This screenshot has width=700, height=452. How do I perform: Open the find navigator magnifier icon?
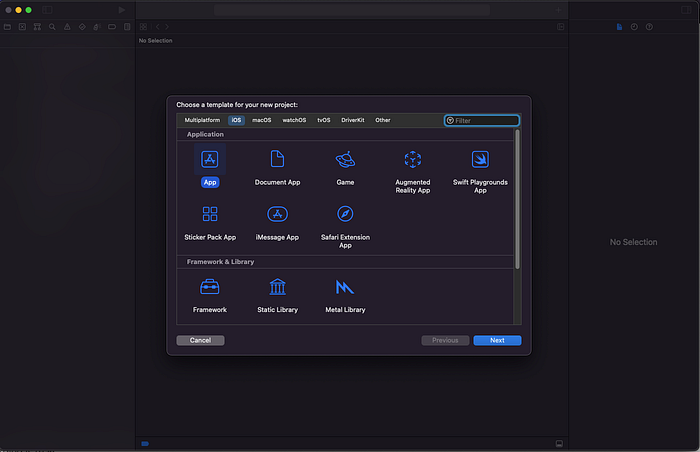52,27
